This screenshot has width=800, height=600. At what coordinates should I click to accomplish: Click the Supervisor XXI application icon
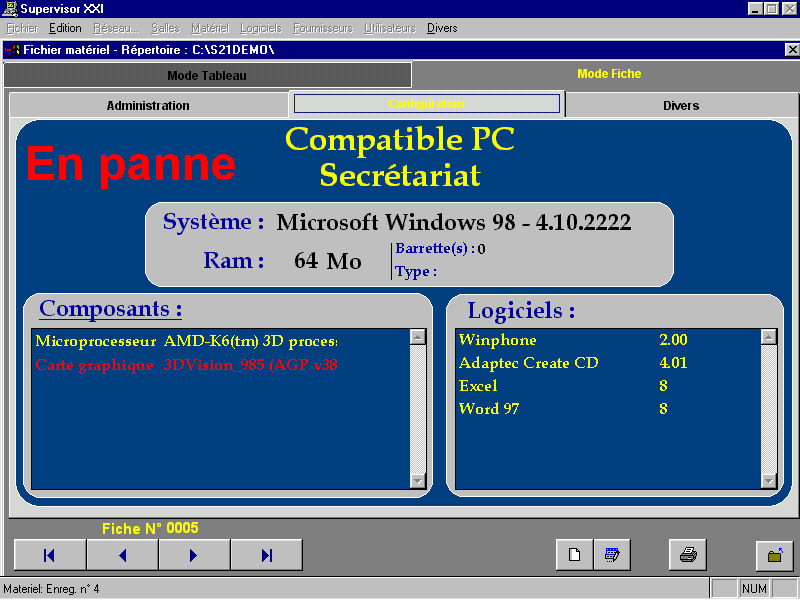(10, 9)
